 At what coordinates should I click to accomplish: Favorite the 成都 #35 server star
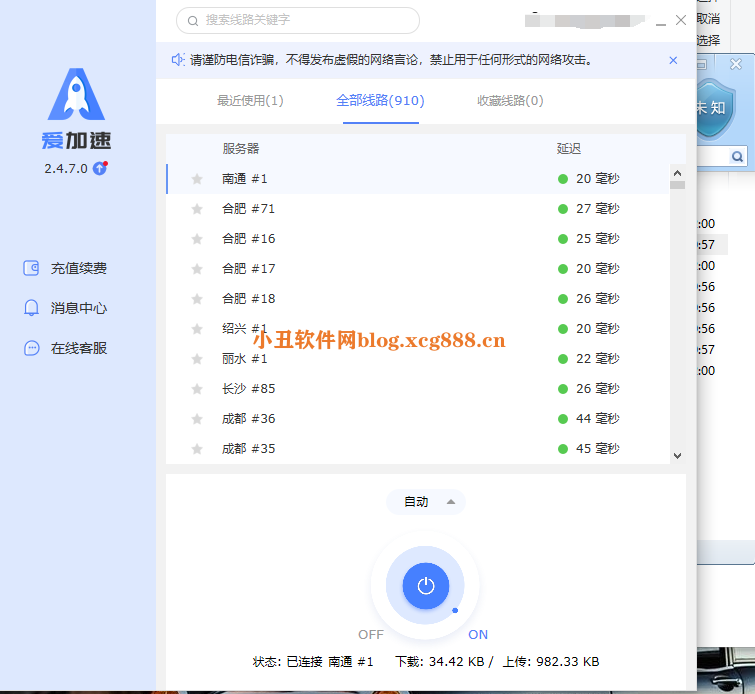click(197, 449)
